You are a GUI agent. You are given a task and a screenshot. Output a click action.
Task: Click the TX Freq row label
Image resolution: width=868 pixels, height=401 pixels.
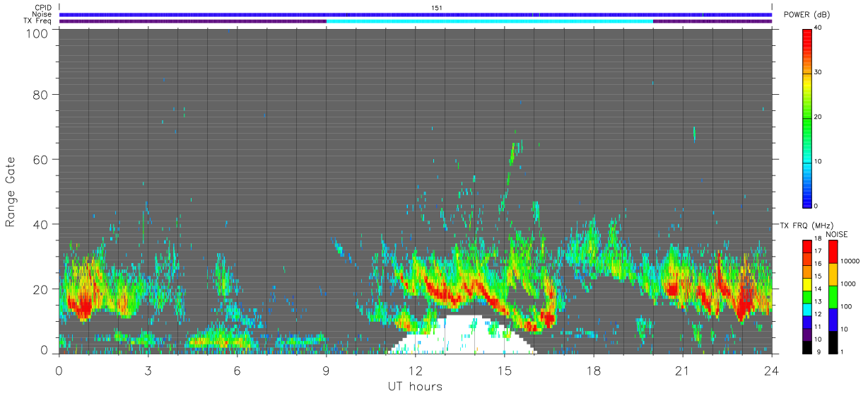[37, 21]
